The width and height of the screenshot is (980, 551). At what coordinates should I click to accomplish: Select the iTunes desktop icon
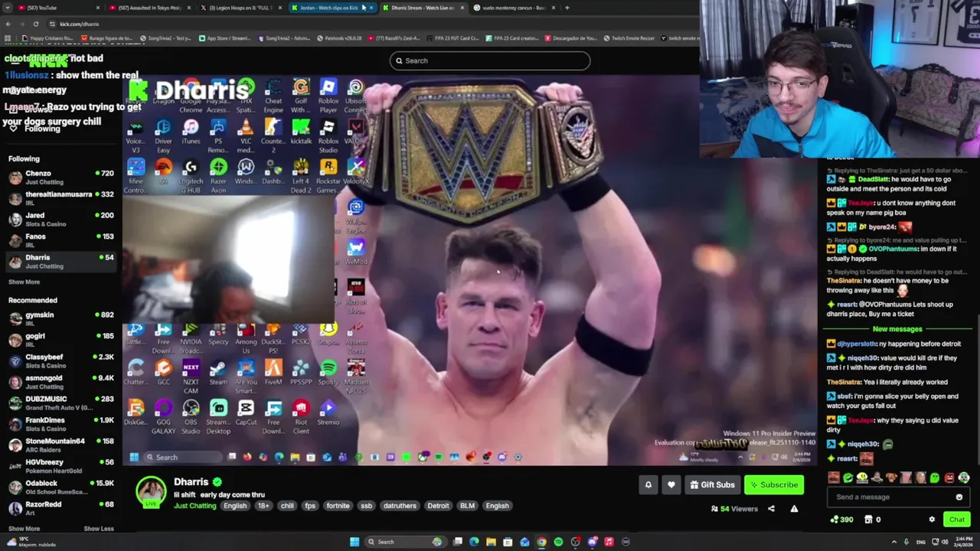click(x=191, y=132)
